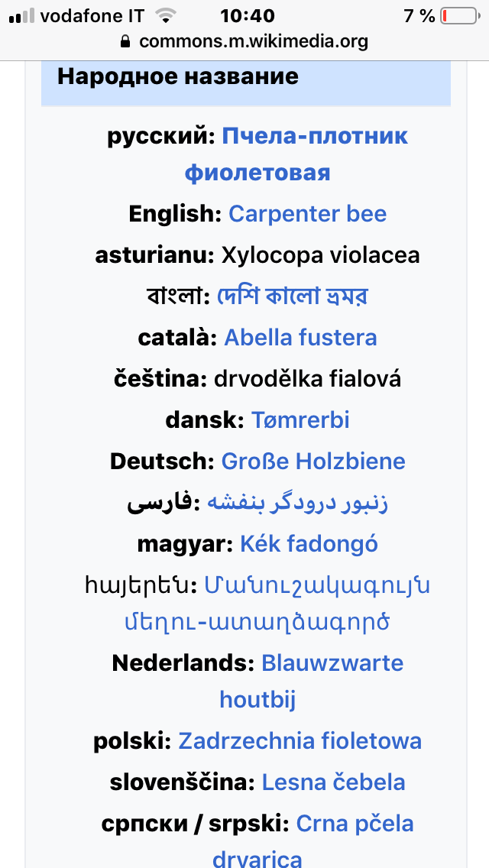Open the Bengali দেশি কালো ভ্রমর link
The height and width of the screenshot is (868, 489).
pyautogui.click(x=292, y=296)
